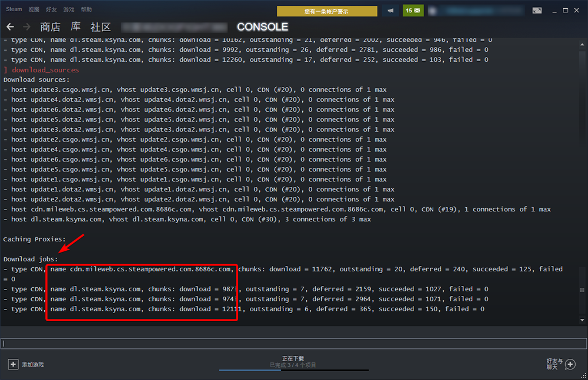The height and width of the screenshot is (380, 588).
Task: Open the Steam menu
Action: coord(14,9)
